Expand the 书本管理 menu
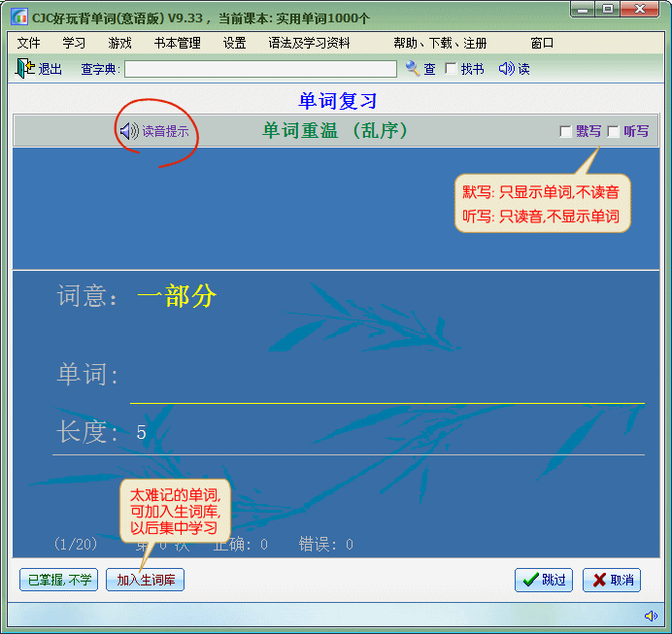The image size is (672, 634). pos(178,43)
